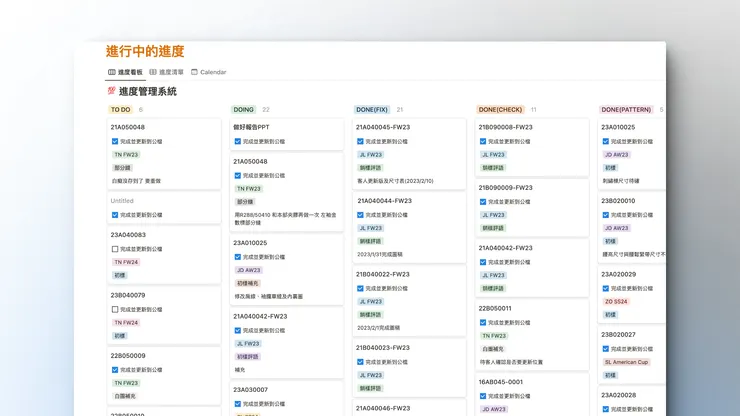Uncheck the checkbox on TO DO card 21A050048
The height and width of the screenshot is (416, 740).
(115, 141)
